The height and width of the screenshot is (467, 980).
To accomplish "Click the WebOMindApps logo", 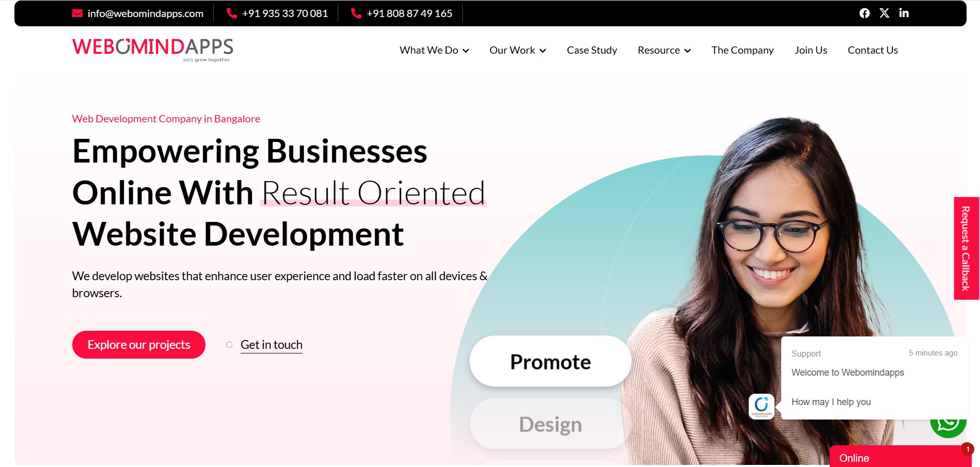I will click(153, 50).
